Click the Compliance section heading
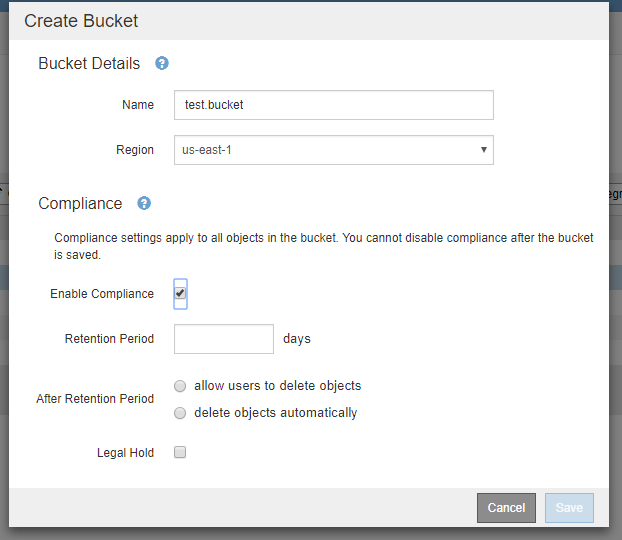The image size is (622, 540). pyautogui.click(x=80, y=204)
